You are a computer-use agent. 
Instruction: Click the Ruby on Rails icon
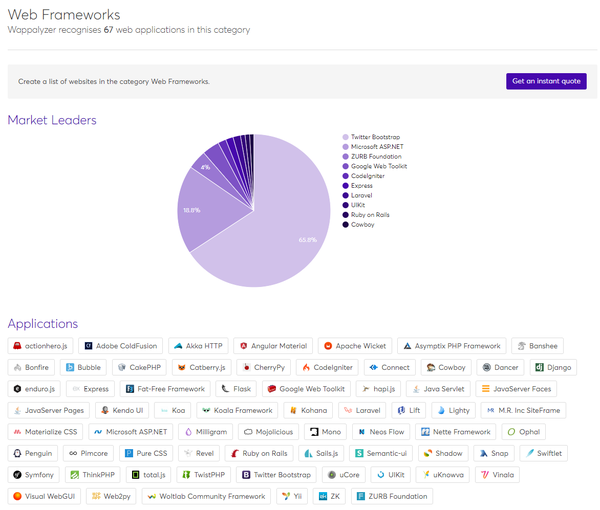[235, 453]
